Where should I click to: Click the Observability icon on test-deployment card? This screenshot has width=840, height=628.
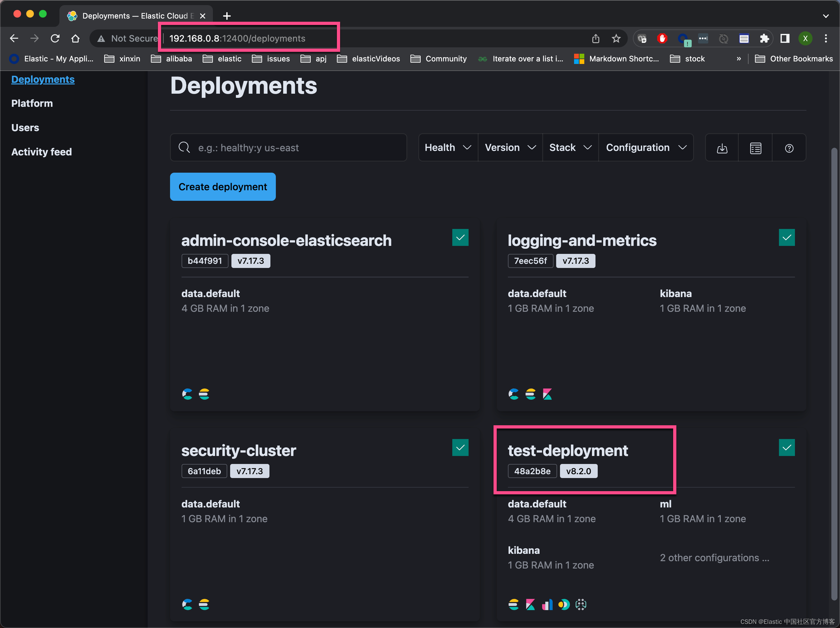547,604
